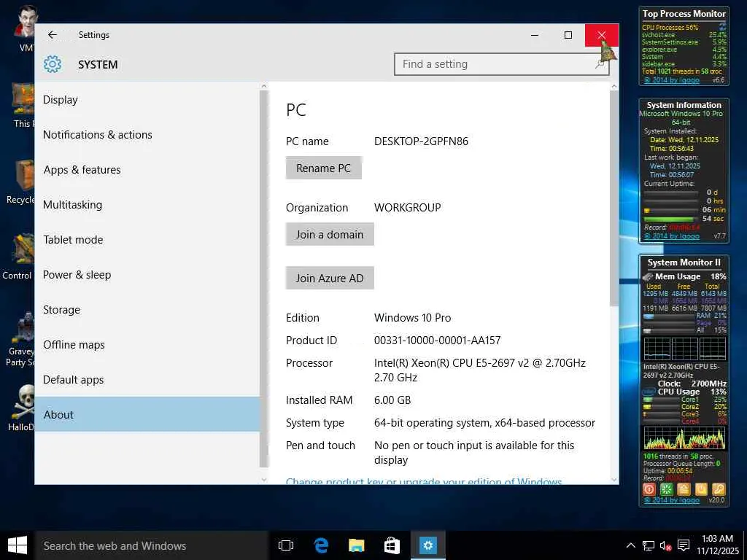Click the Settings gear icon on the taskbar
The image size is (747, 560).
point(427,545)
